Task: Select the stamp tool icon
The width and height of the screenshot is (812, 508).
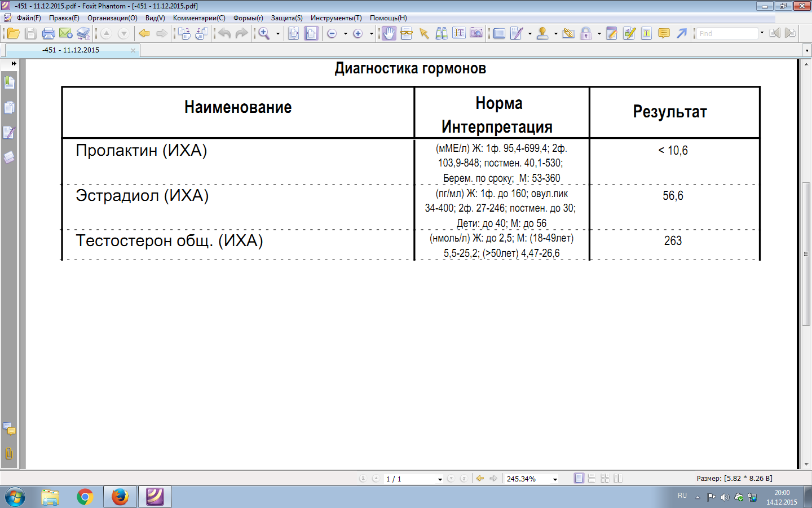Action: [x=542, y=34]
